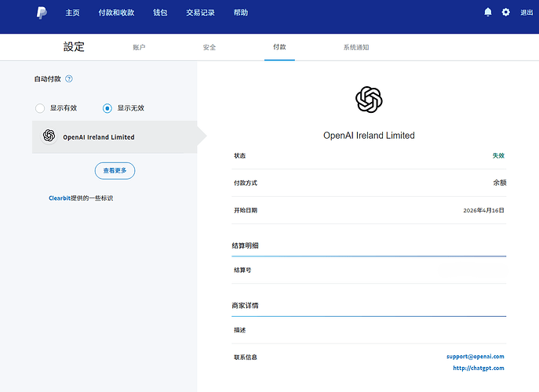Click the 状态 row label
539x392 pixels.
(240, 156)
